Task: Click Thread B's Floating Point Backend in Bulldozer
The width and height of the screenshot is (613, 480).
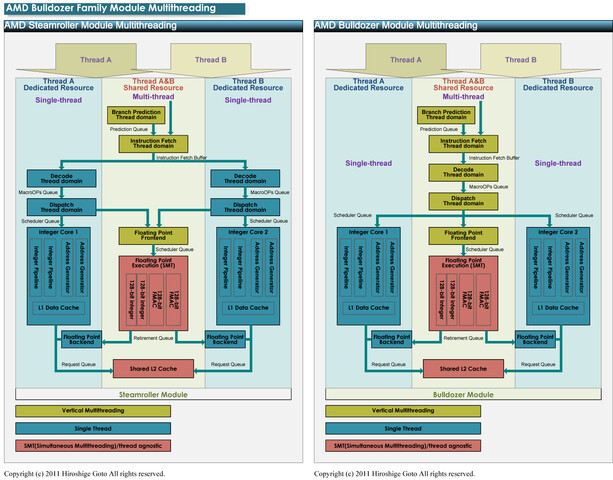Action: click(535, 339)
